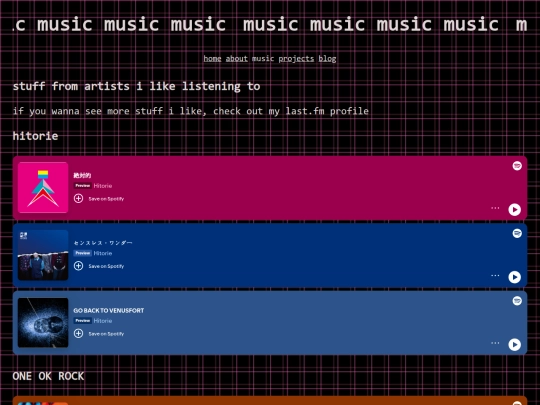Viewport: 540px width, 405px height.
Task: Click Preview badge on センスレス・ワンダー card
Action: point(82,253)
